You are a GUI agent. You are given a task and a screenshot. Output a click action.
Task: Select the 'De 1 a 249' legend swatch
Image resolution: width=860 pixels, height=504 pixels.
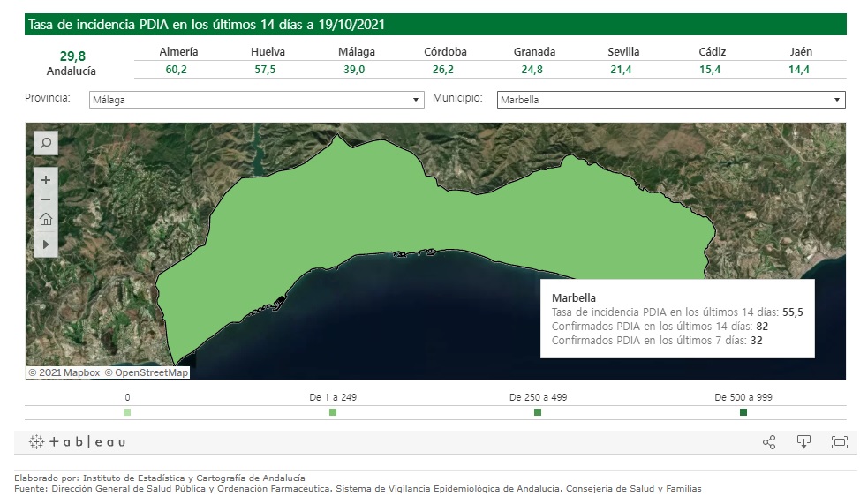pos(333,412)
